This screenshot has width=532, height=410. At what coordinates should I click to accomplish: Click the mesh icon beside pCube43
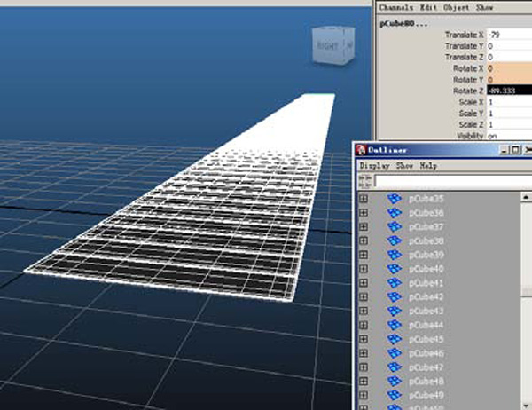(395, 311)
